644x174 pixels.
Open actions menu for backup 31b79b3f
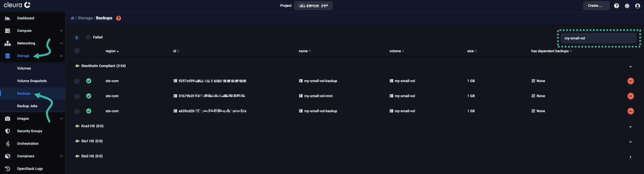click(631, 96)
